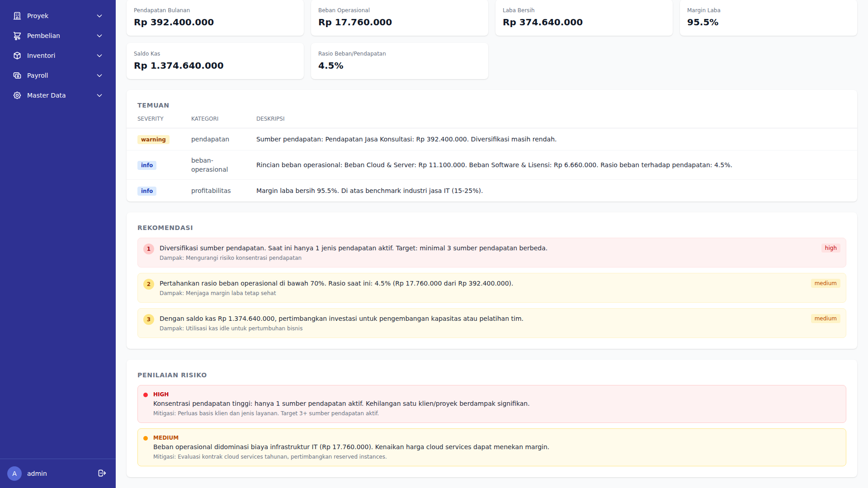Click the Pembelian shopping cart icon

[x=17, y=36]
